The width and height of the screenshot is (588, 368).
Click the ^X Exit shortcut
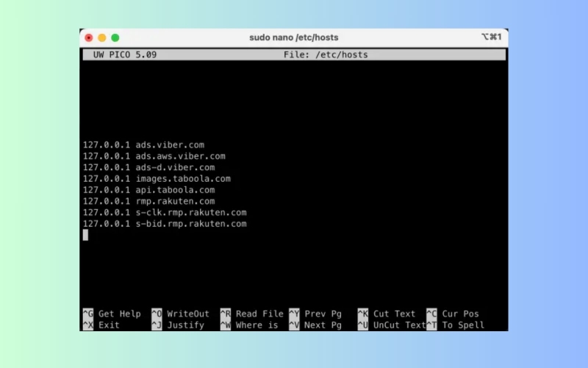click(x=101, y=325)
